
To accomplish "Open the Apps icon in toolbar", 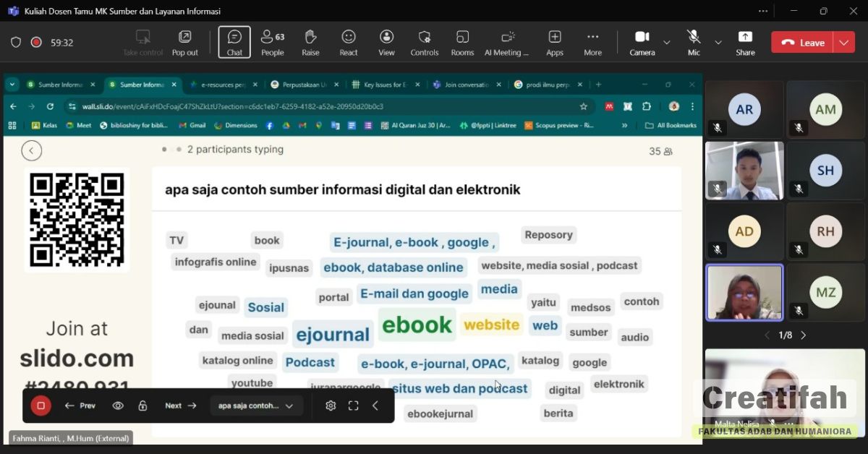I will pyautogui.click(x=555, y=42).
